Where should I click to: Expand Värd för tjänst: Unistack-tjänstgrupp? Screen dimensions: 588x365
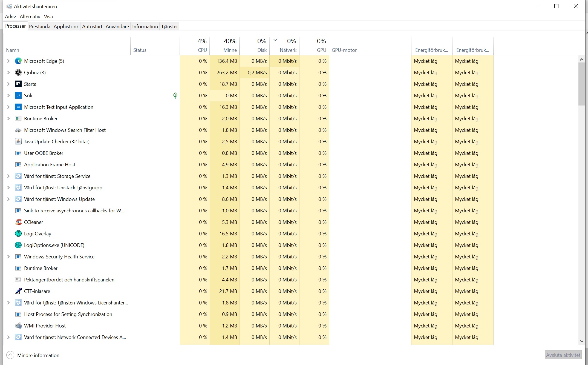point(8,188)
